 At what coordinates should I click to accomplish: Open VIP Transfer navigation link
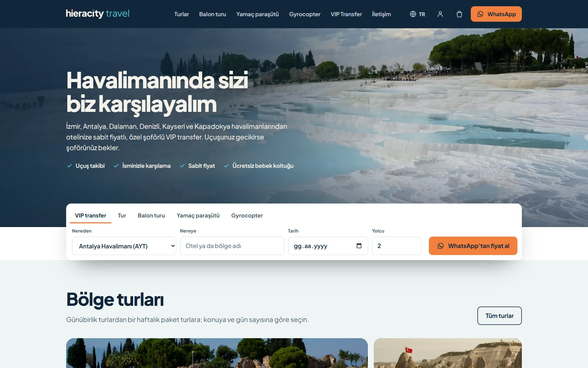point(346,14)
